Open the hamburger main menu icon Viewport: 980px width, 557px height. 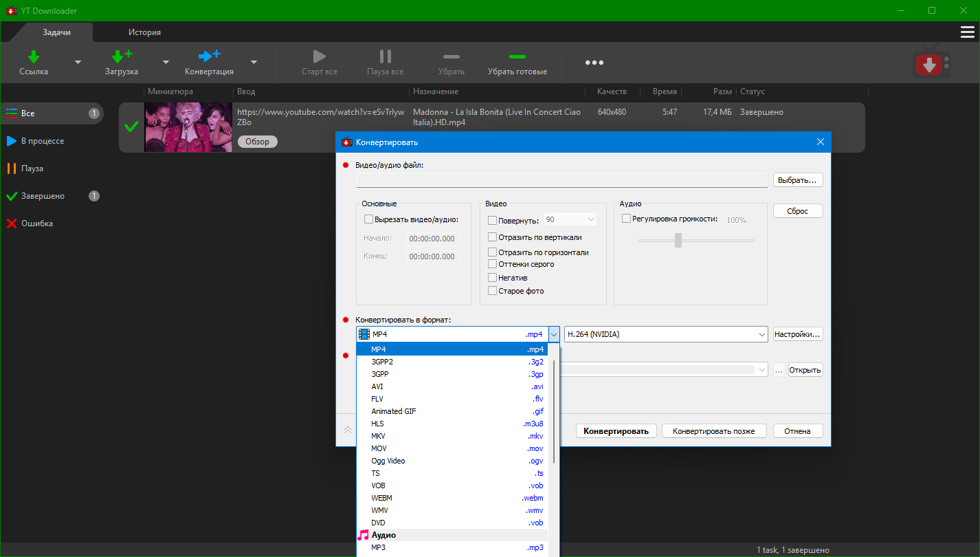pyautogui.click(x=967, y=32)
